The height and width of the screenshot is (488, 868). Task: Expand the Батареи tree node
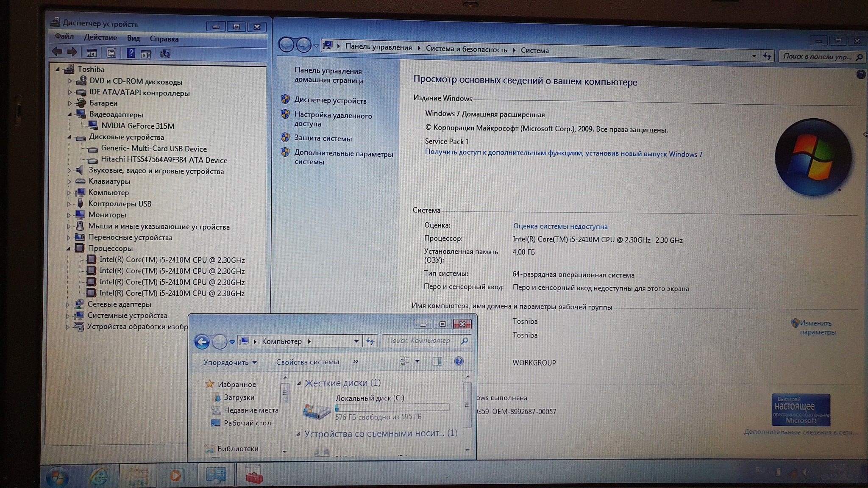[70, 103]
